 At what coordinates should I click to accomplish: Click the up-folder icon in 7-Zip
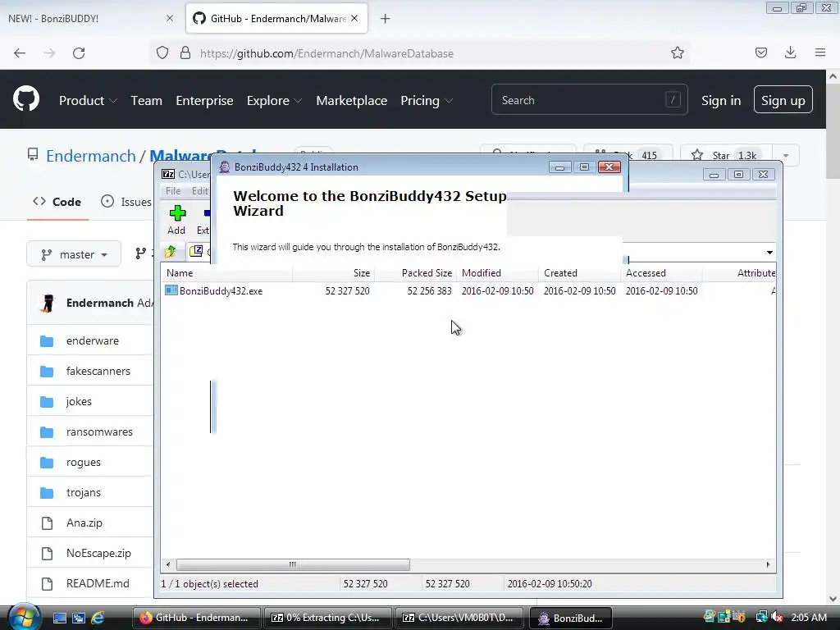point(171,251)
